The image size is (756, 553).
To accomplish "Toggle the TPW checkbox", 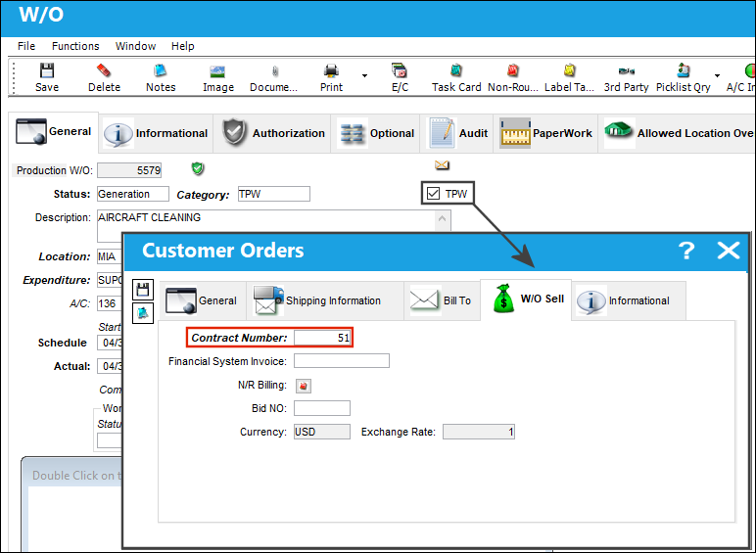I will tap(434, 194).
